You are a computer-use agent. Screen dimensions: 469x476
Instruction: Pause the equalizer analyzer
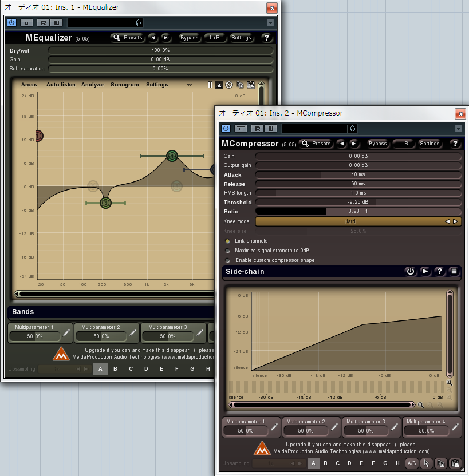pos(210,85)
